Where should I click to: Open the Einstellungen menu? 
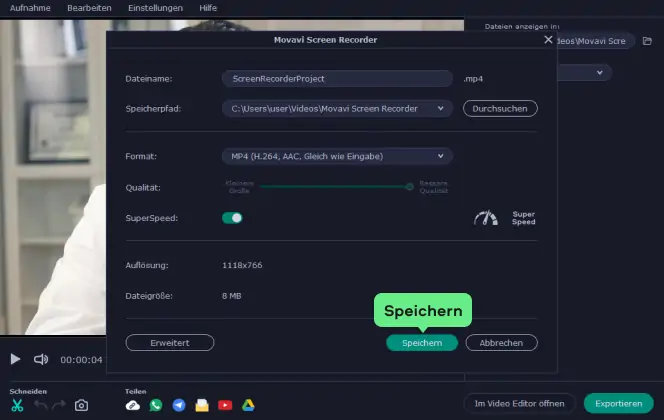point(155,8)
